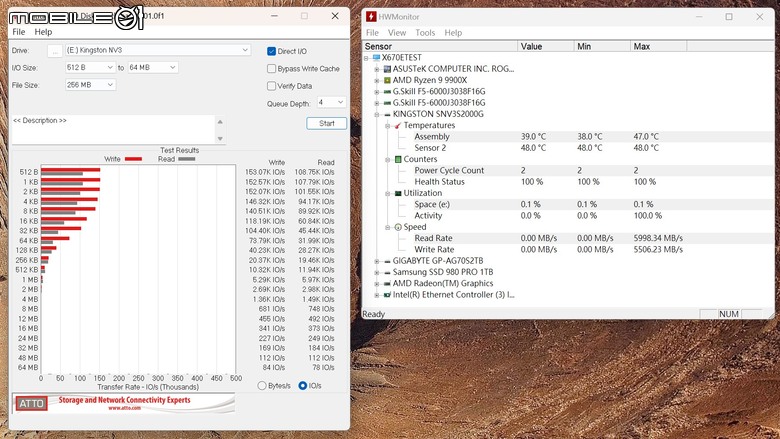This screenshot has width=780, height=439.
Task: Open the 64 MB I/O size dropdown
Action: click(153, 67)
